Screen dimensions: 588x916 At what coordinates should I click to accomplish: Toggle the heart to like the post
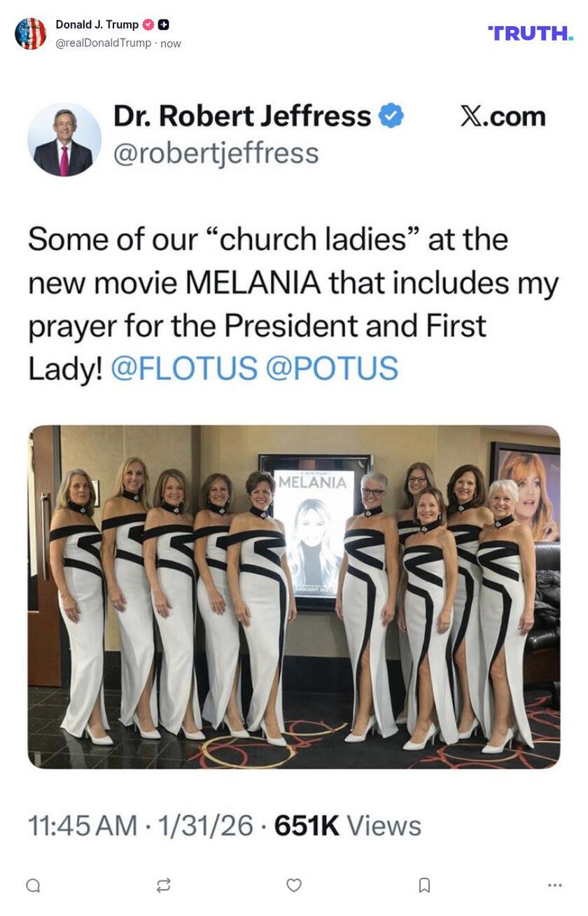[x=294, y=887]
